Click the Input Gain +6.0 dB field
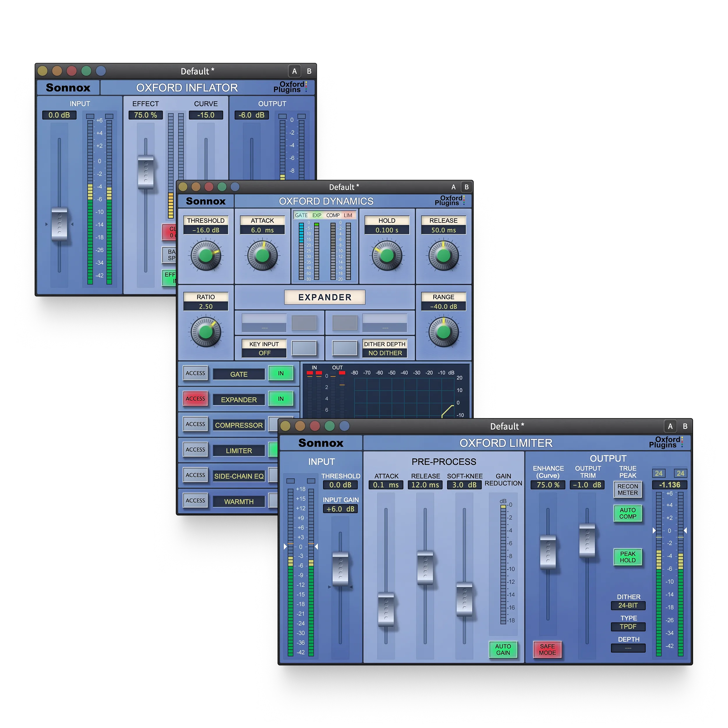This screenshot has height=728, width=728. [x=340, y=509]
